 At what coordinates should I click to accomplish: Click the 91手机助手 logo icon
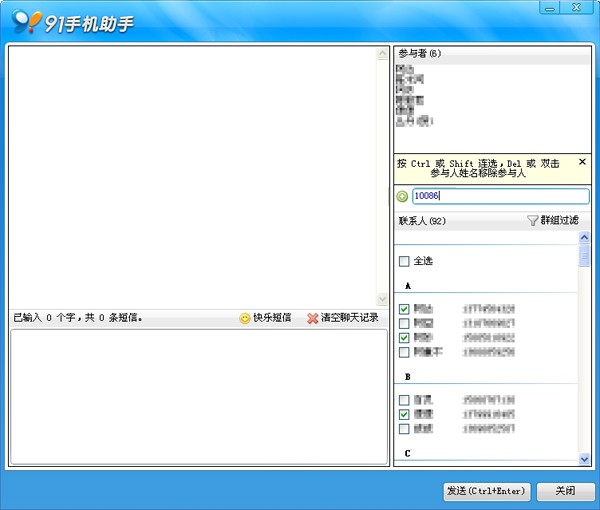[26, 21]
